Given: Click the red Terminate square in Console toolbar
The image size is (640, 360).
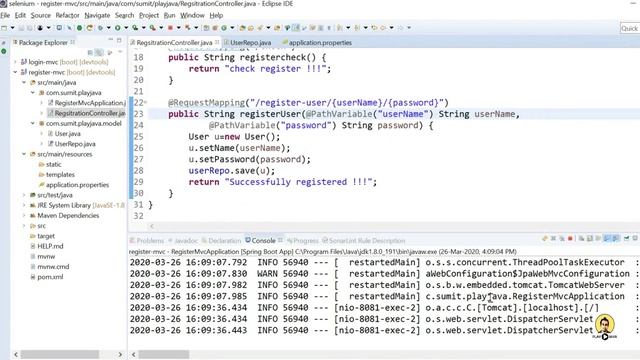Looking at the screenshot, I should (x=570, y=238).
